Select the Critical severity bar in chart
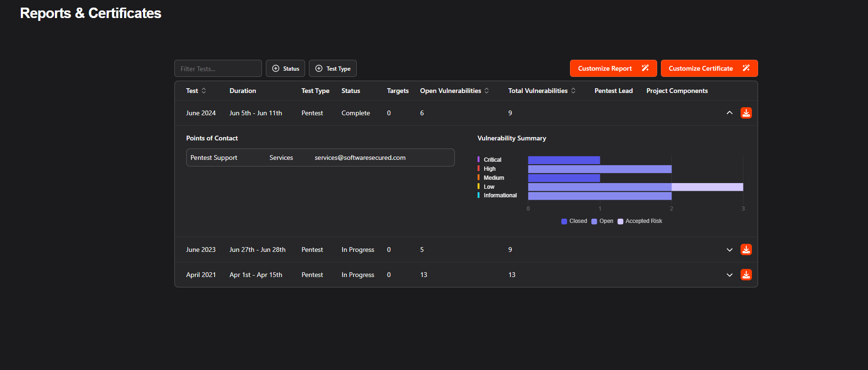The width and height of the screenshot is (868, 370). (x=564, y=160)
